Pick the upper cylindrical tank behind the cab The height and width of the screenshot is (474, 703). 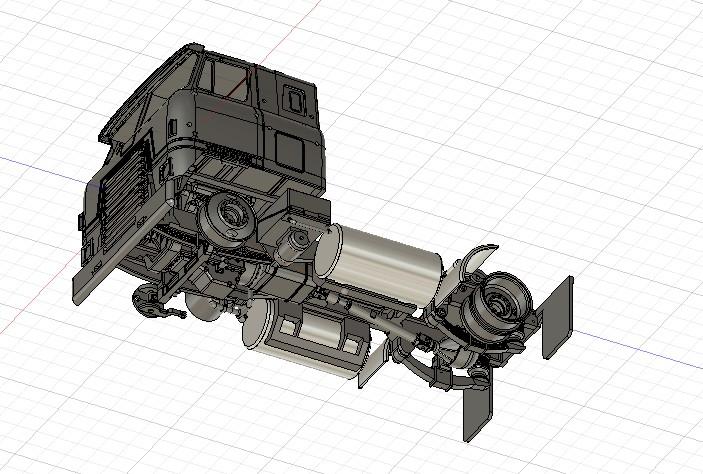[379, 265]
